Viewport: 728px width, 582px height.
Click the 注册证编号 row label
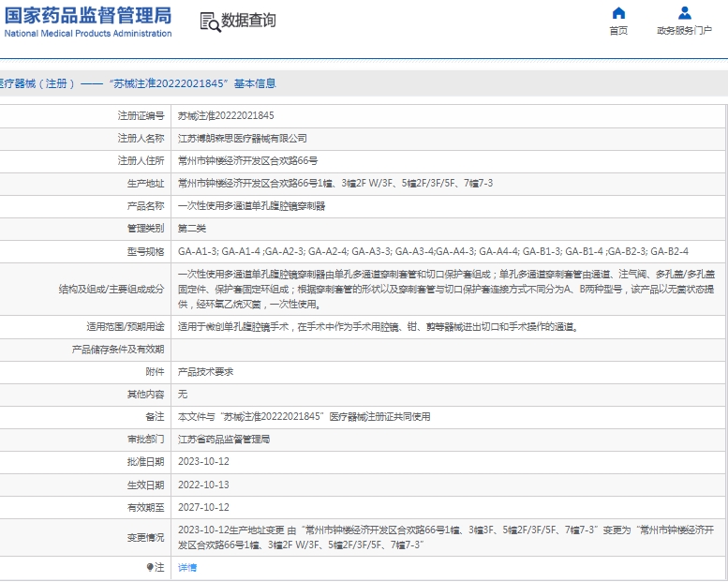pos(141,115)
